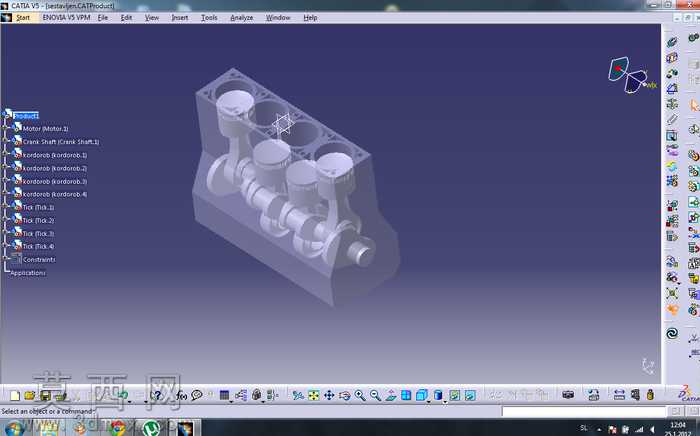Click the New document icon
The width and height of the screenshot is (700, 436).
coord(15,395)
